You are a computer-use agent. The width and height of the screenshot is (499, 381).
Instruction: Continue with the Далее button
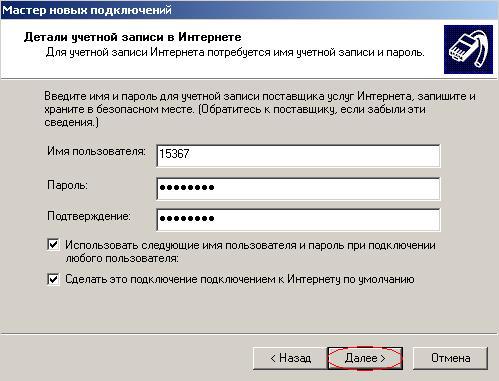click(365, 358)
